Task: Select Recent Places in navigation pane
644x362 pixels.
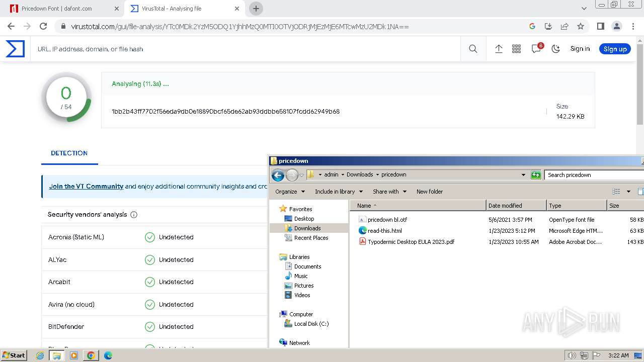Action: point(311,238)
